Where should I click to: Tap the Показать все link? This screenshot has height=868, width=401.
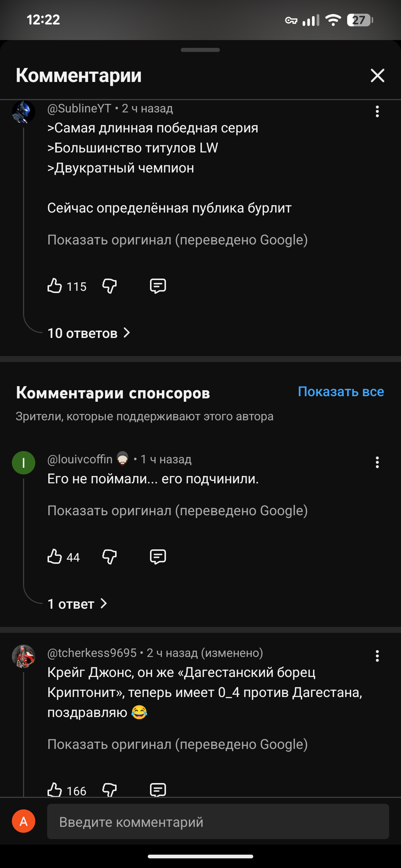point(341,392)
